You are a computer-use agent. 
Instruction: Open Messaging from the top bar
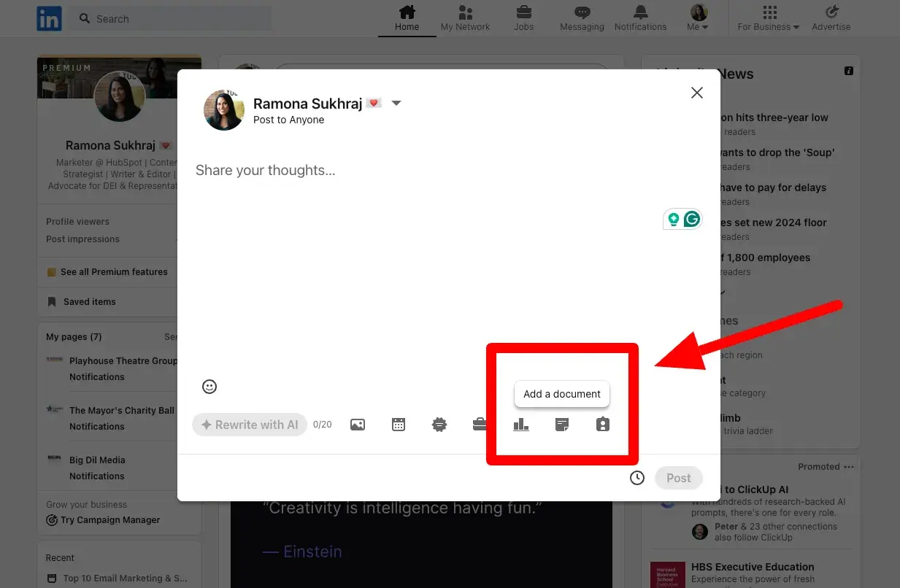coord(582,19)
